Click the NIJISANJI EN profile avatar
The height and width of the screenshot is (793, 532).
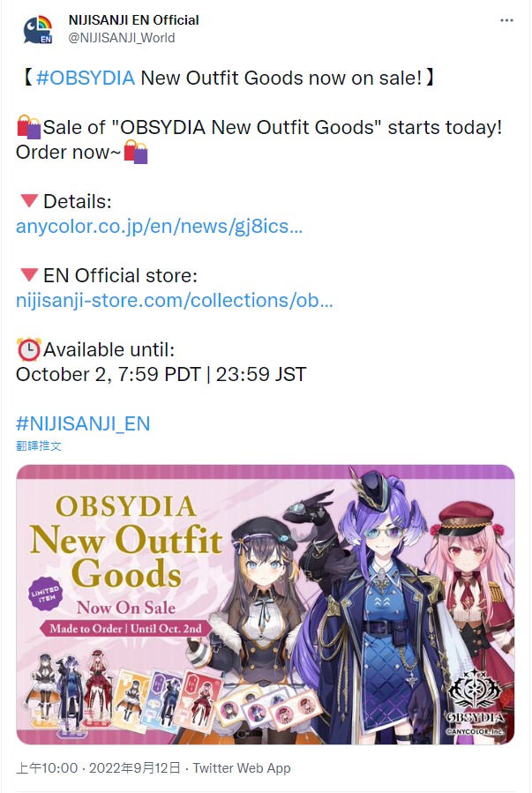pos(38,29)
